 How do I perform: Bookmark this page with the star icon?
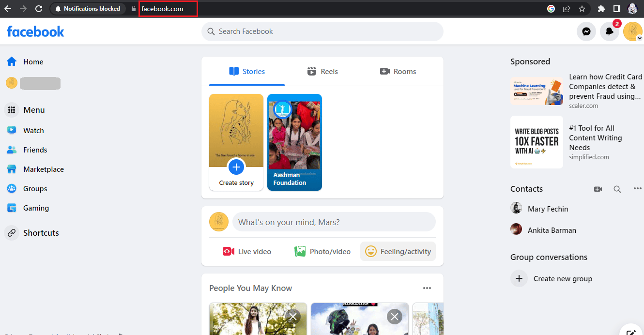coord(582,9)
